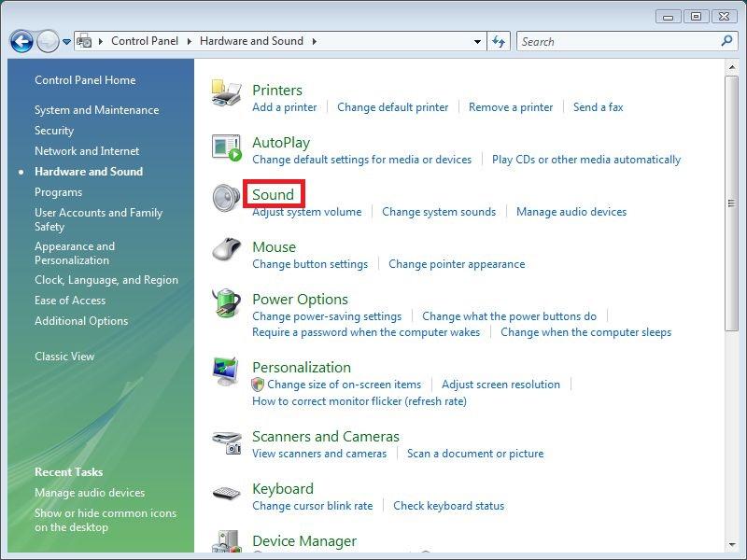Click Check keyboard status
This screenshot has width=747, height=560.
[x=449, y=506]
